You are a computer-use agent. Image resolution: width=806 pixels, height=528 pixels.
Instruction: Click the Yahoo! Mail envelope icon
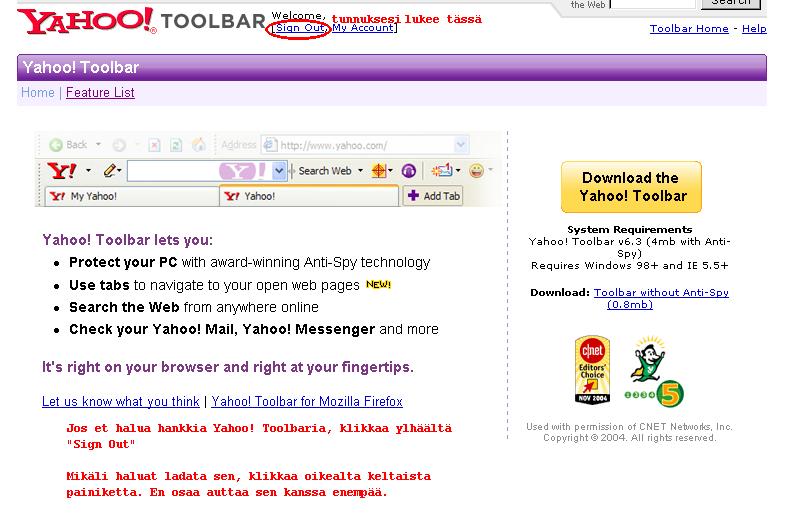click(x=441, y=171)
